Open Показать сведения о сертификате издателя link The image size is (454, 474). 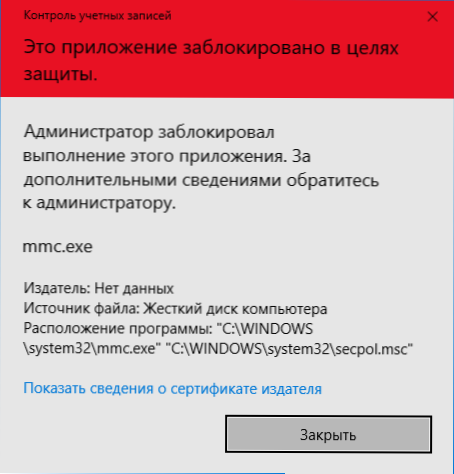[172, 389]
